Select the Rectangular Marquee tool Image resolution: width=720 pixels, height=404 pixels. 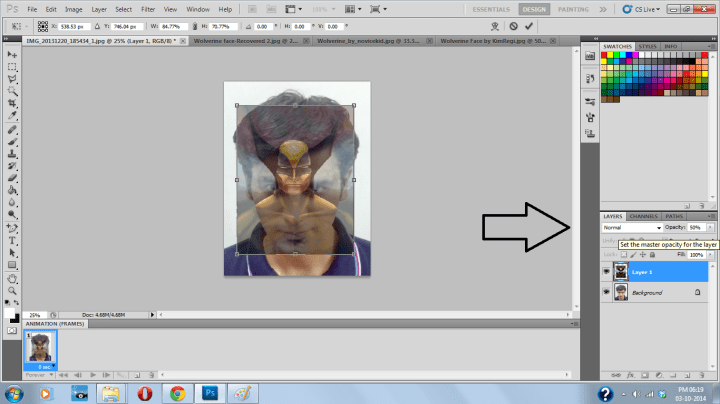12,67
